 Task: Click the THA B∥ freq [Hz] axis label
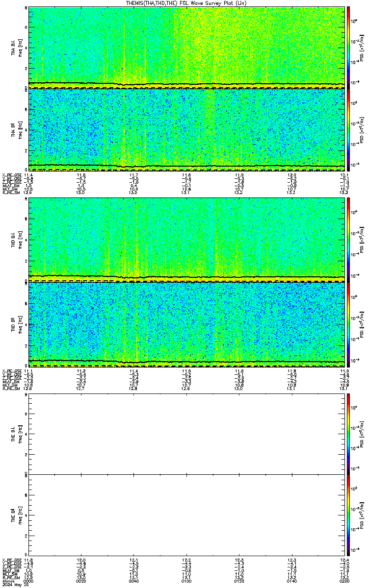click(20, 129)
